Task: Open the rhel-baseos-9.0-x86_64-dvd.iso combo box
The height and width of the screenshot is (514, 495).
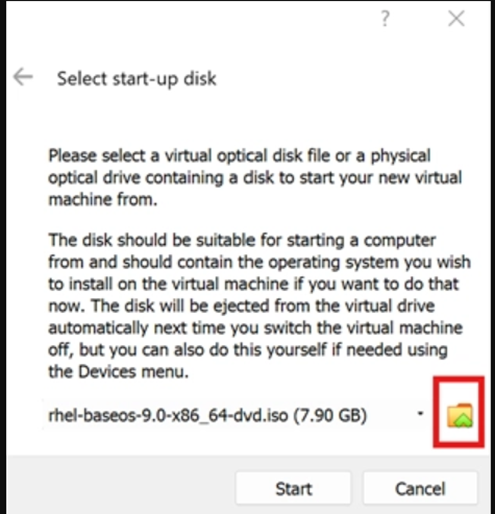Action: [x=237, y=415]
